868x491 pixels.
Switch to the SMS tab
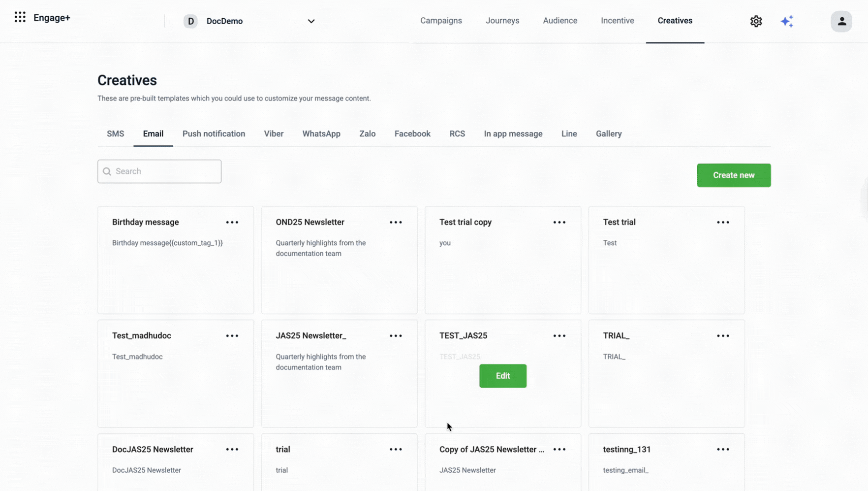coord(115,134)
